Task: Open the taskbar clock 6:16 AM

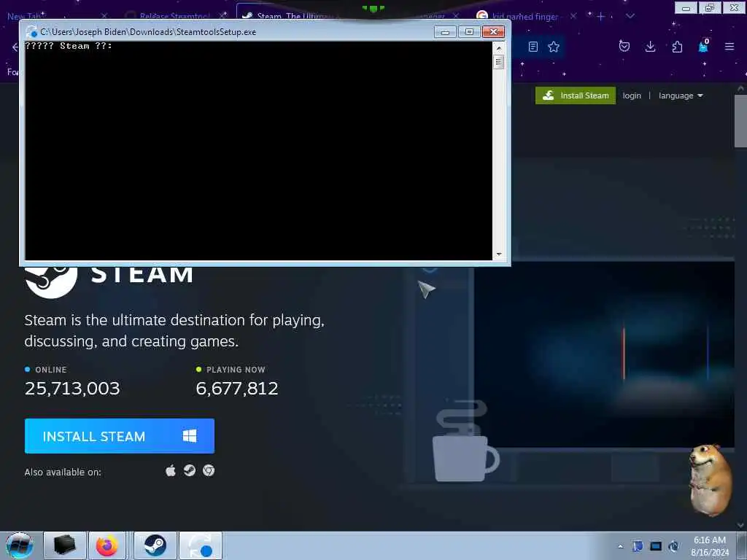Action: 709,545
